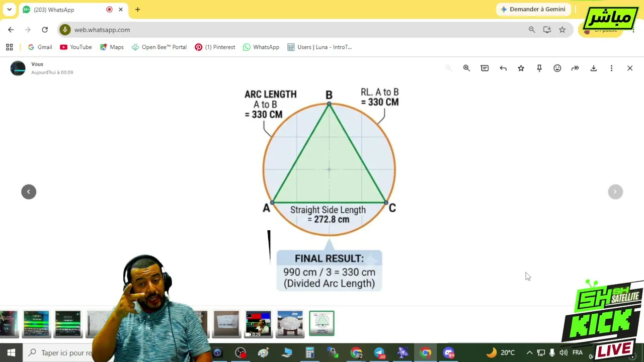Open the weather widget showing 20°C

(500, 352)
